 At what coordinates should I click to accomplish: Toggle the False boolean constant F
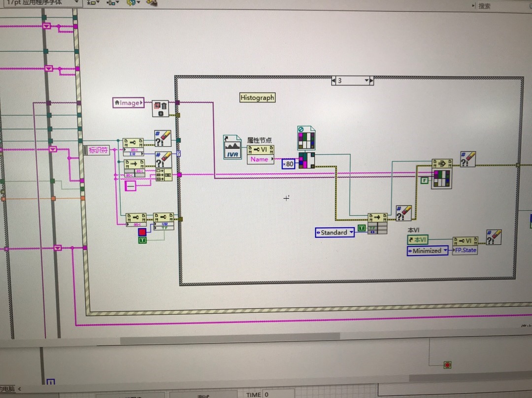[425, 180]
